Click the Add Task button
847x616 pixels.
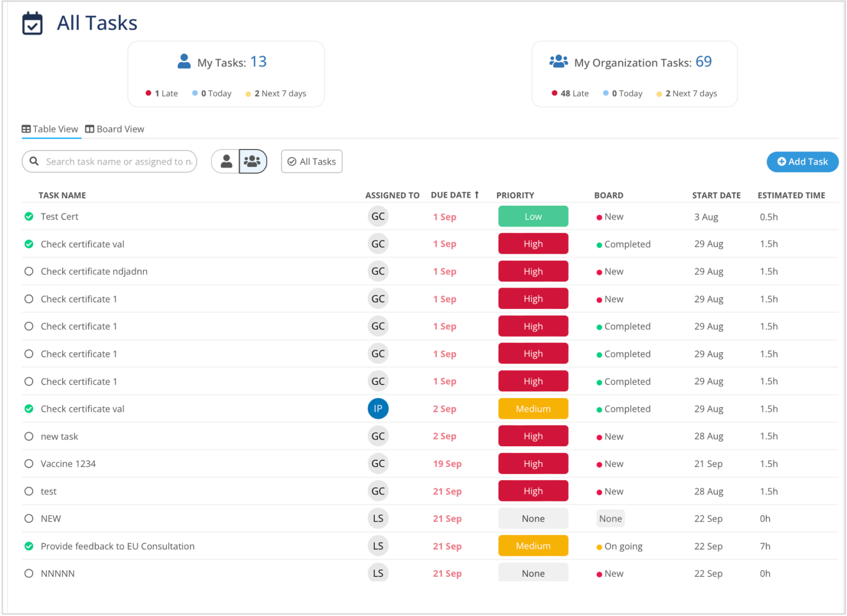point(802,162)
